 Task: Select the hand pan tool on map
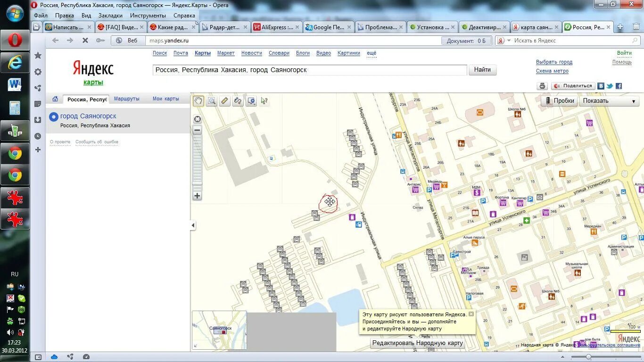pos(198,100)
